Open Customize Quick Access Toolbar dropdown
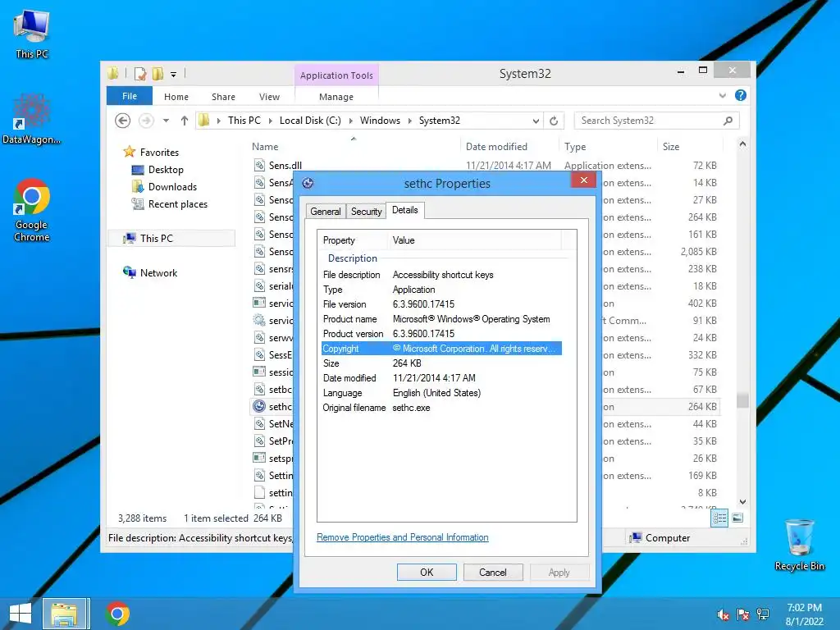The width and height of the screenshot is (840, 630). [x=174, y=75]
